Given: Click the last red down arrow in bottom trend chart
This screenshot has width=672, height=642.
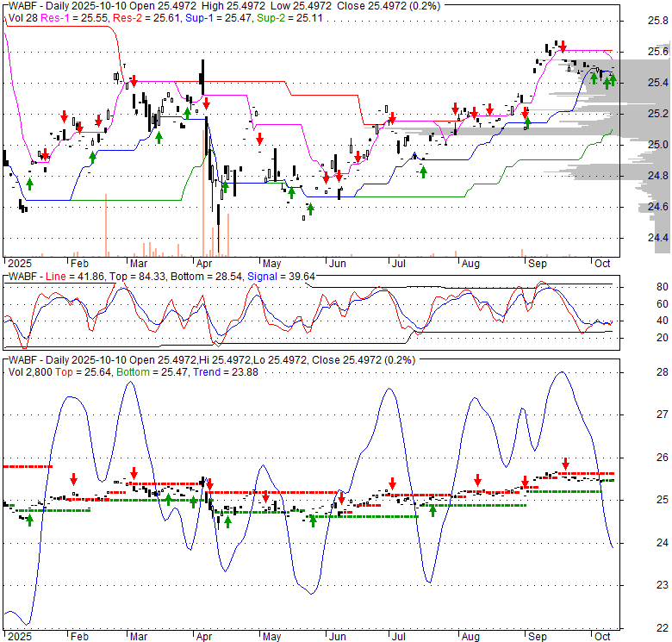Looking at the screenshot, I should [565, 463].
